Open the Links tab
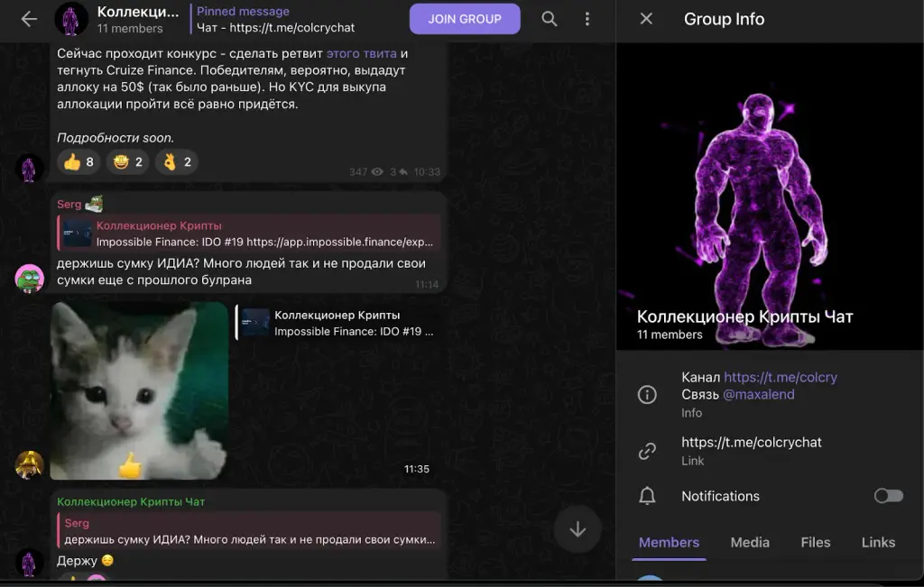The image size is (924, 587). pos(878,542)
